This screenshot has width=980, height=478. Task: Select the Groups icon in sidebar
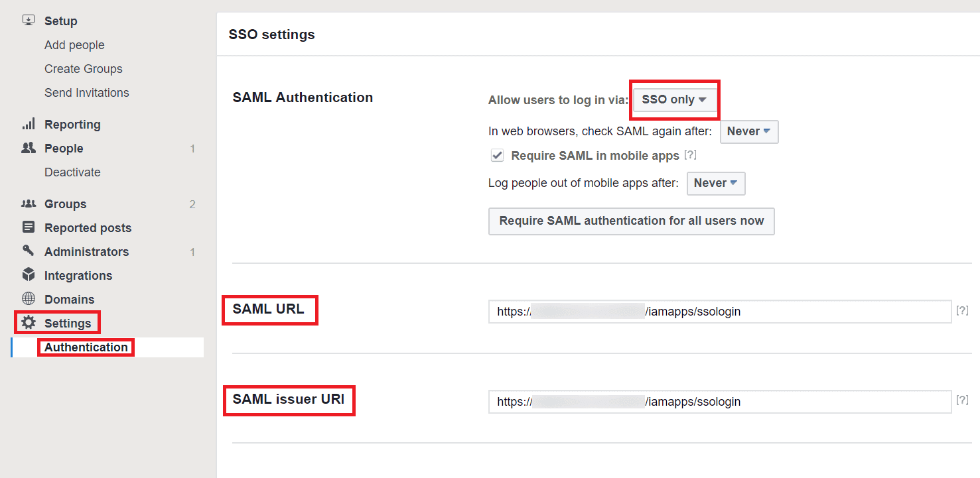pos(29,204)
